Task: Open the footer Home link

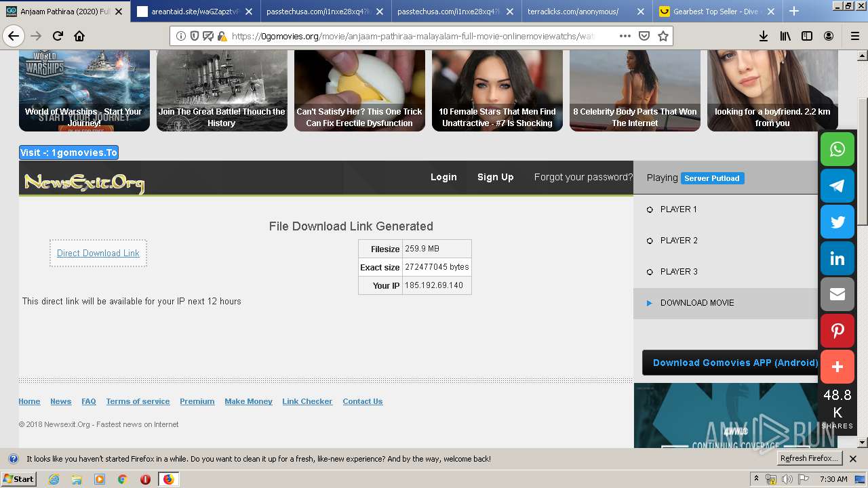Action: point(29,401)
